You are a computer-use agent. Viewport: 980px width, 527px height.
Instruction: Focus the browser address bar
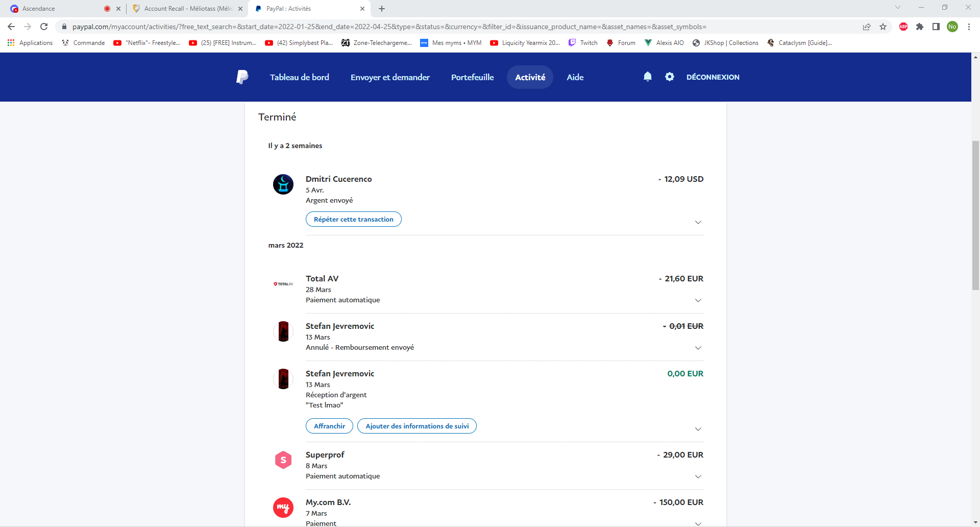click(459, 27)
